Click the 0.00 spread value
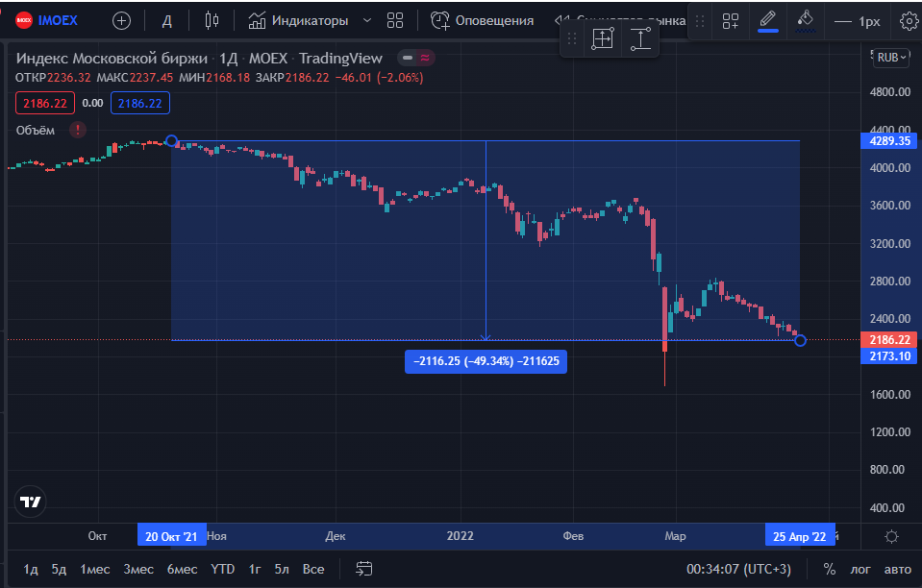 92,104
